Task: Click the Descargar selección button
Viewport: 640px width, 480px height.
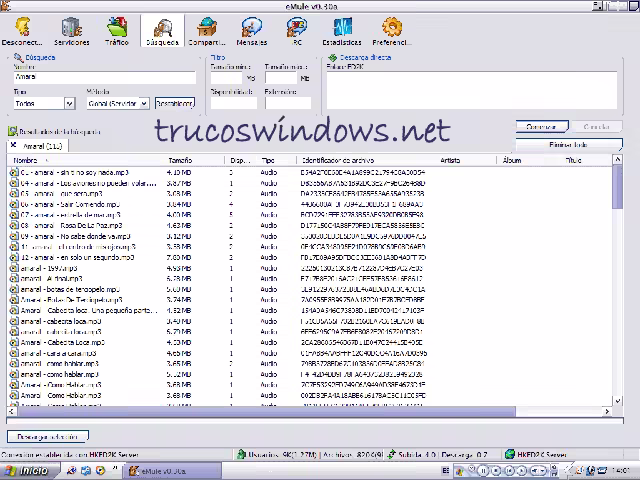Action: (48, 436)
